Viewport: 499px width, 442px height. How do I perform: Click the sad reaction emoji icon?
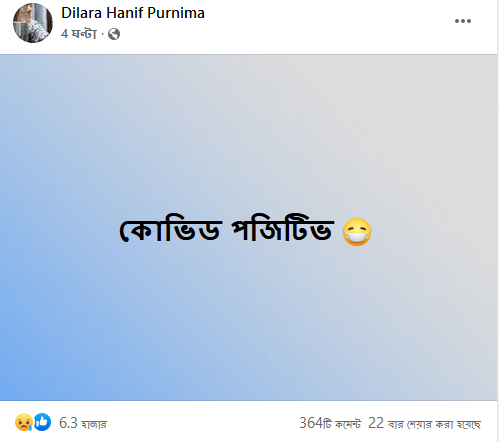coord(24,422)
